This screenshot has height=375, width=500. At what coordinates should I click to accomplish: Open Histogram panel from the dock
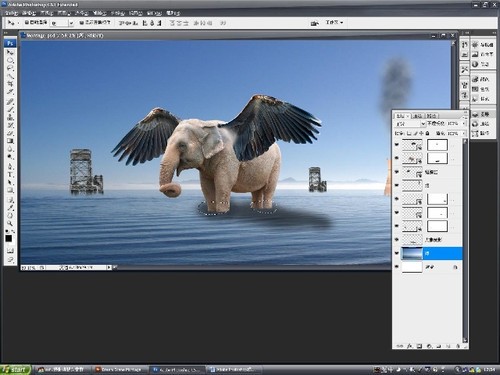click(x=482, y=54)
